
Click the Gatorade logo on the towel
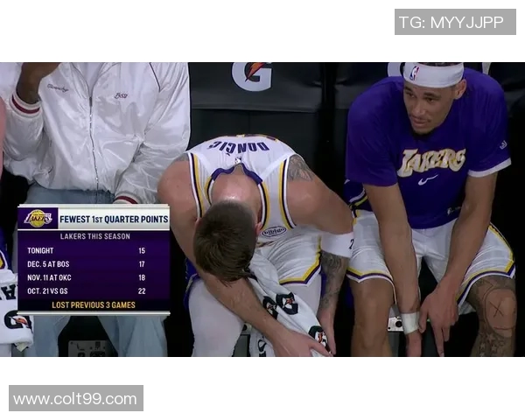(280, 304)
